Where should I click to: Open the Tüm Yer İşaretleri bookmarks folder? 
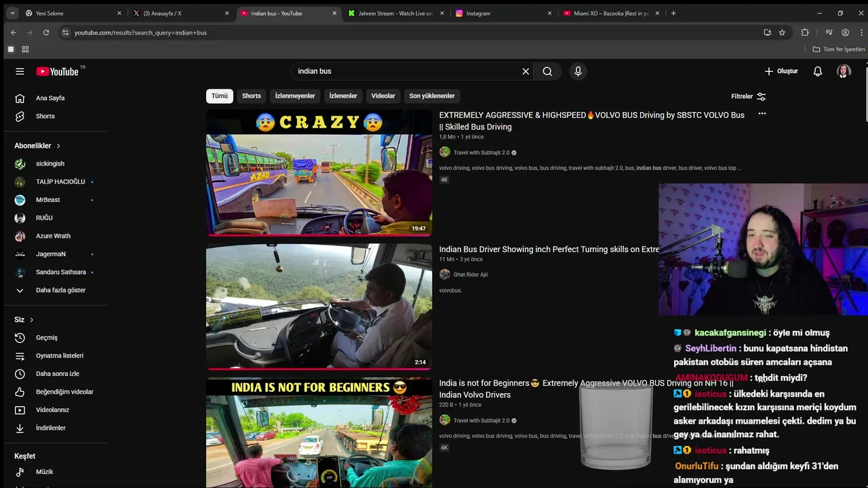point(839,49)
